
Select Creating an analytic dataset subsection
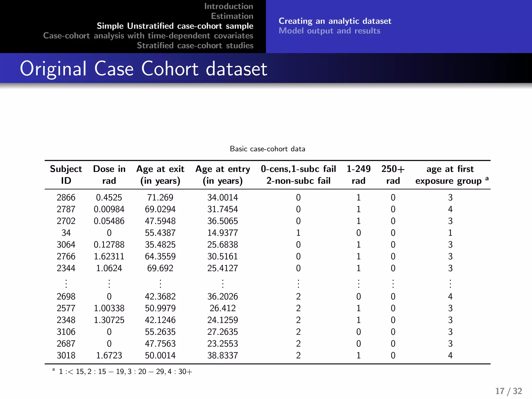coord(335,21)
